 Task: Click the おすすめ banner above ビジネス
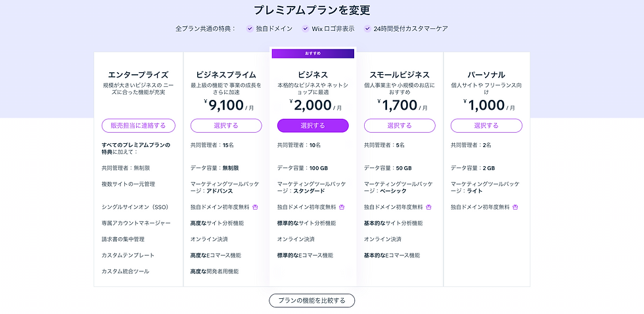click(x=313, y=53)
